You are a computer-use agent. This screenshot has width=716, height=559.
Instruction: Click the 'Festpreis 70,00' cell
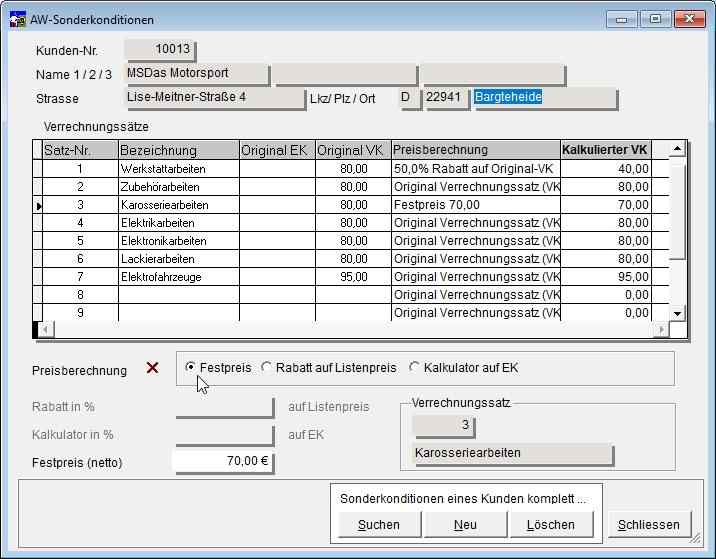(475, 205)
